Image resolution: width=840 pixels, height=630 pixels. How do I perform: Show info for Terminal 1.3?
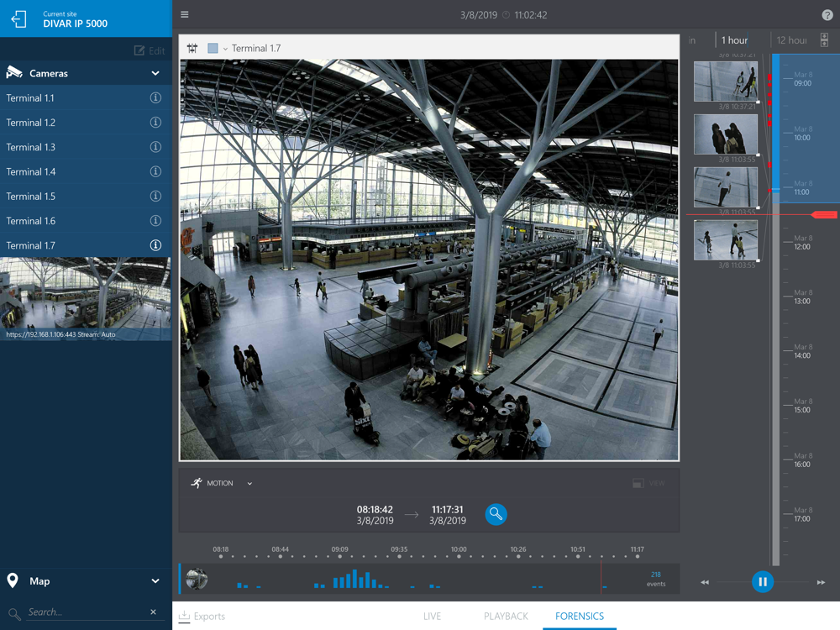(155, 147)
